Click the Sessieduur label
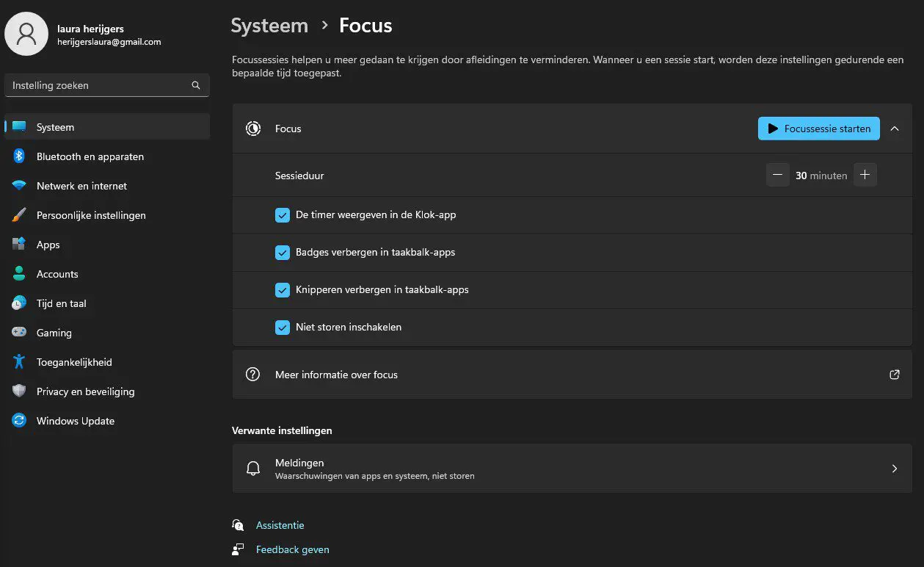924x567 pixels. point(299,176)
